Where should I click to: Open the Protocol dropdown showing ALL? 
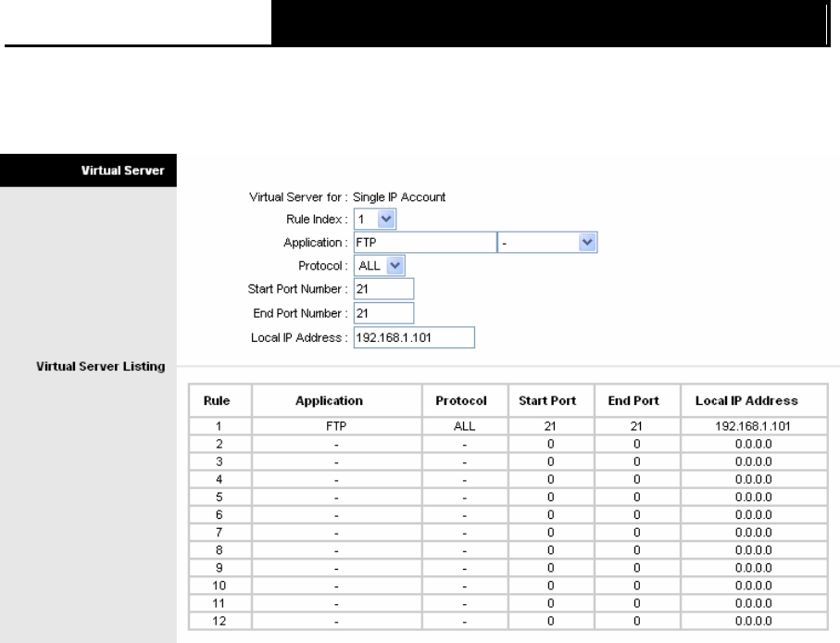click(380, 266)
